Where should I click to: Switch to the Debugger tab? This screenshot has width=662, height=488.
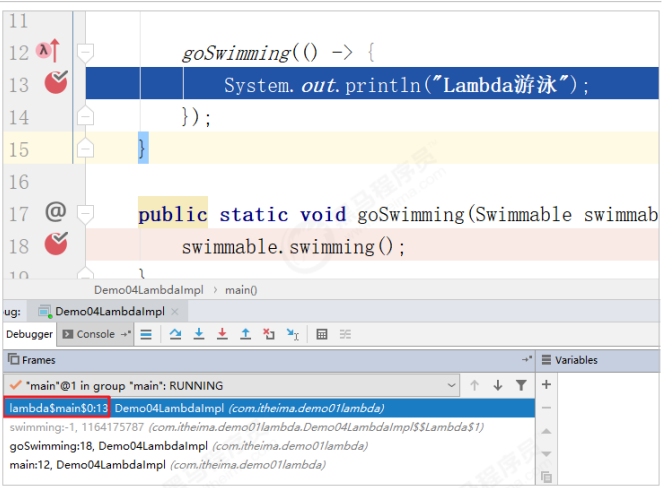[x=29, y=334]
